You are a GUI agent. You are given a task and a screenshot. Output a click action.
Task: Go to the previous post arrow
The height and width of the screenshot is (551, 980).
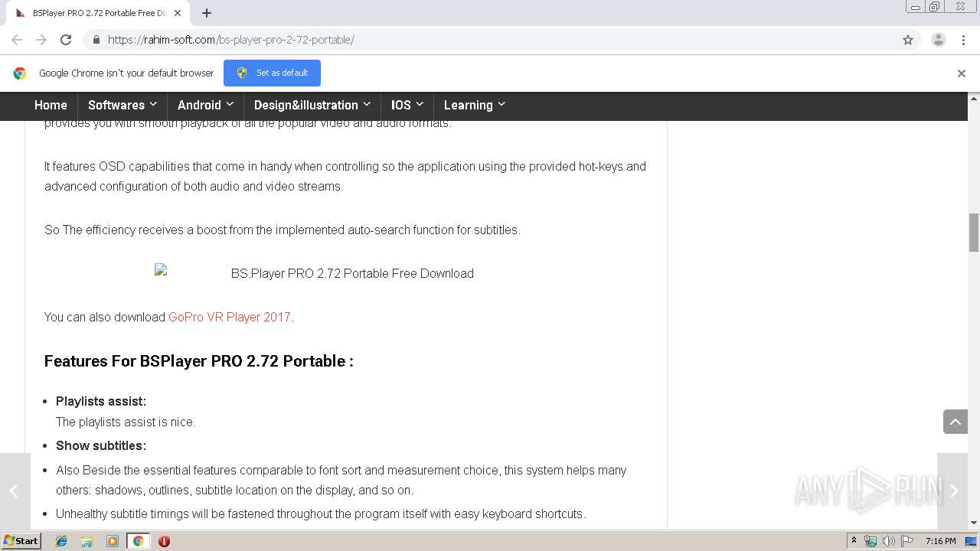pyautogui.click(x=15, y=491)
